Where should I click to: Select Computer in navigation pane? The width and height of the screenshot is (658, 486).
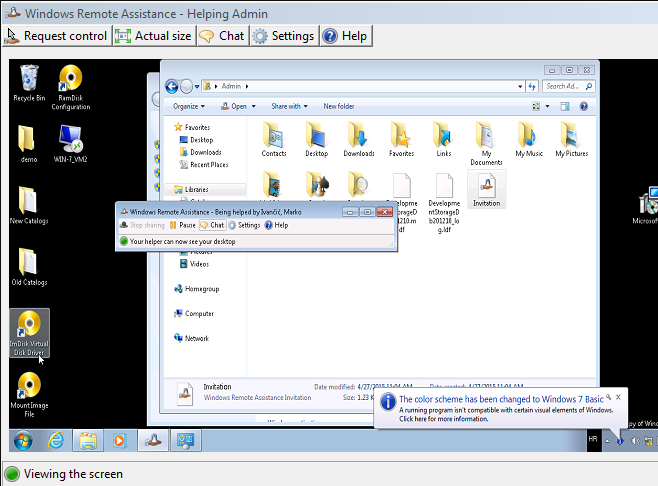click(194, 314)
